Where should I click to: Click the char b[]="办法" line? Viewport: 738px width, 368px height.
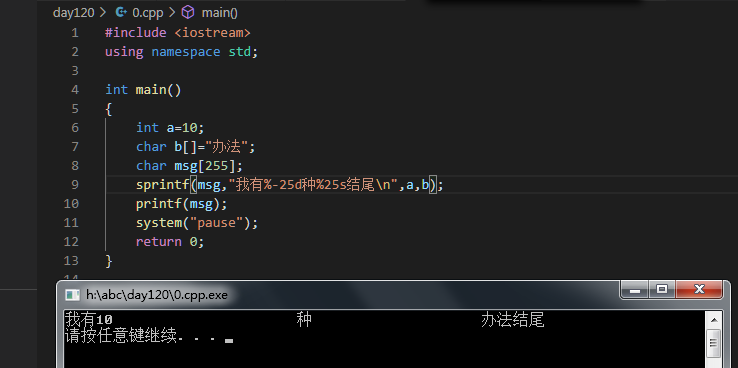pyautogui.click(x=196, y=147)
